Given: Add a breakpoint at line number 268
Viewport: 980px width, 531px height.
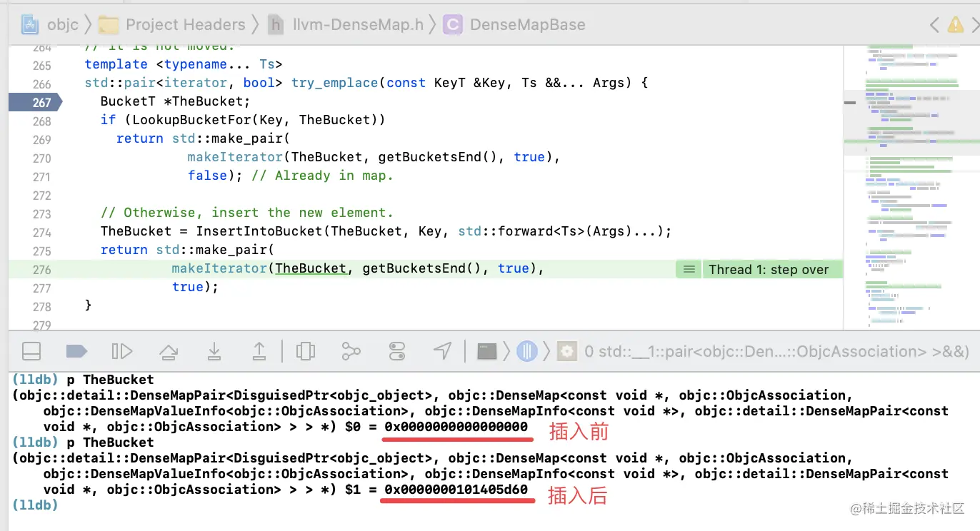Looking at the screenshot, I should pyautogui.click(x=42, y=121).
